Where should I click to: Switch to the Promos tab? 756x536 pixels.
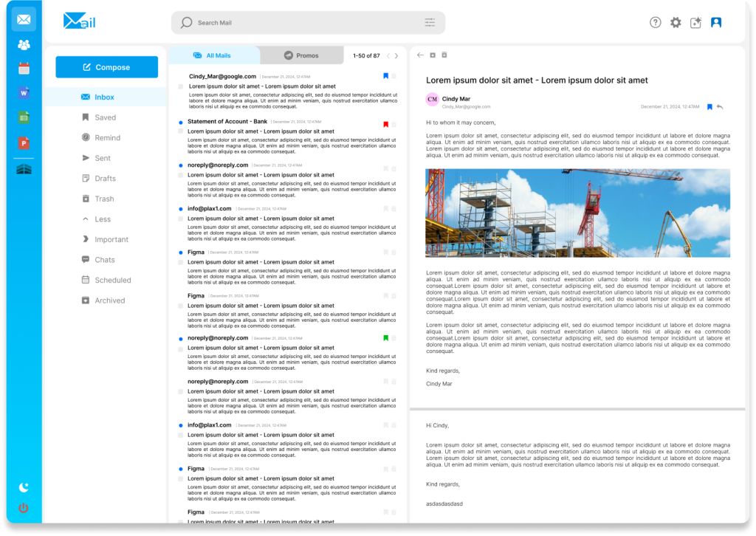(x=301, y=55)
